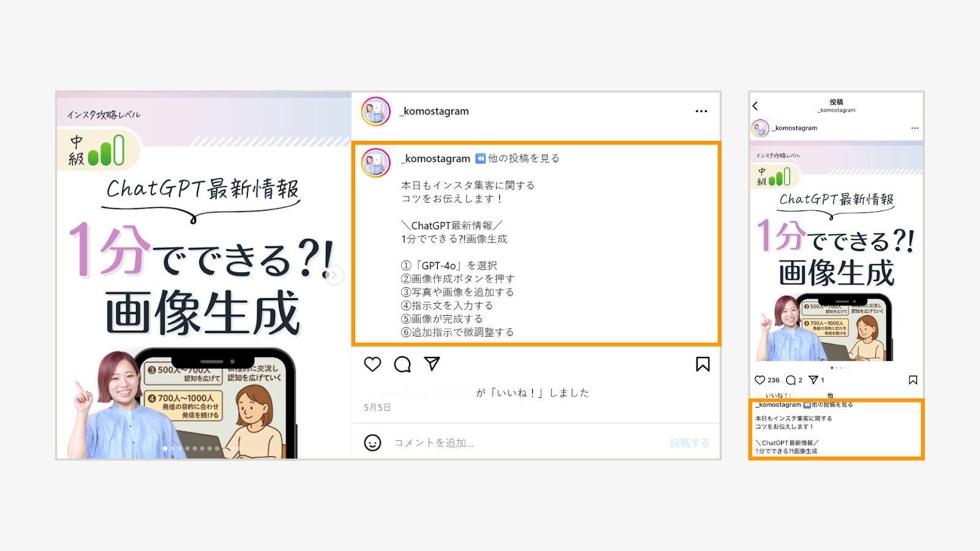Open emoji picker beside comment field

coord(372,443)
